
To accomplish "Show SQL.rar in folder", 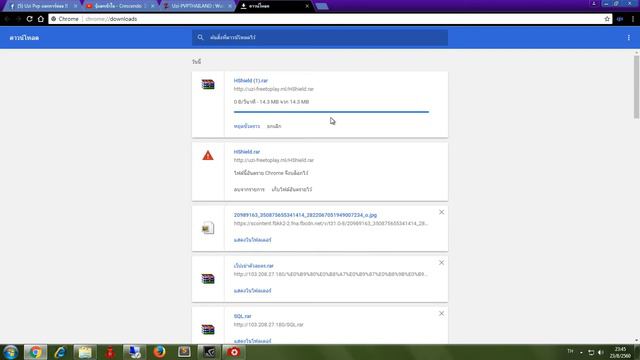I will 252,341.
